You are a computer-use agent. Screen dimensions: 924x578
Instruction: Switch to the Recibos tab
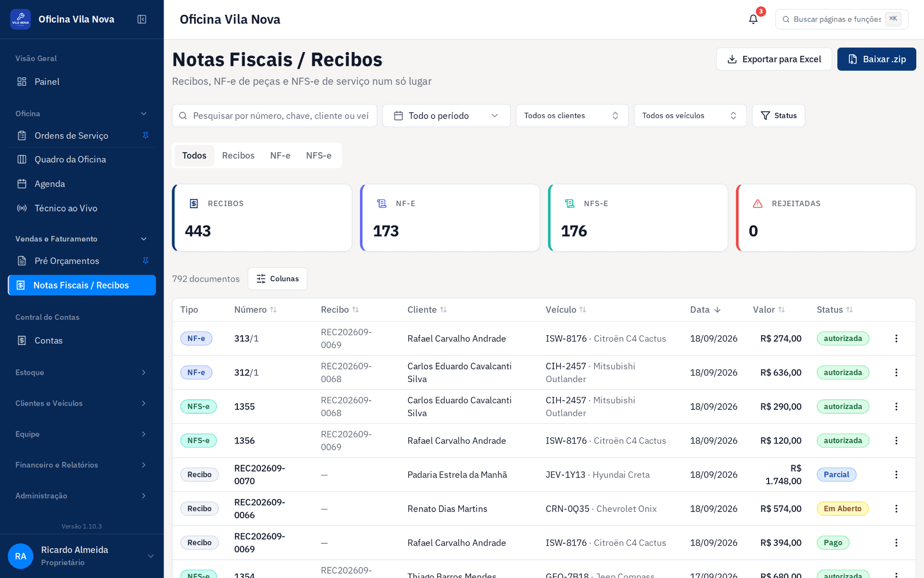click(238, 156)
